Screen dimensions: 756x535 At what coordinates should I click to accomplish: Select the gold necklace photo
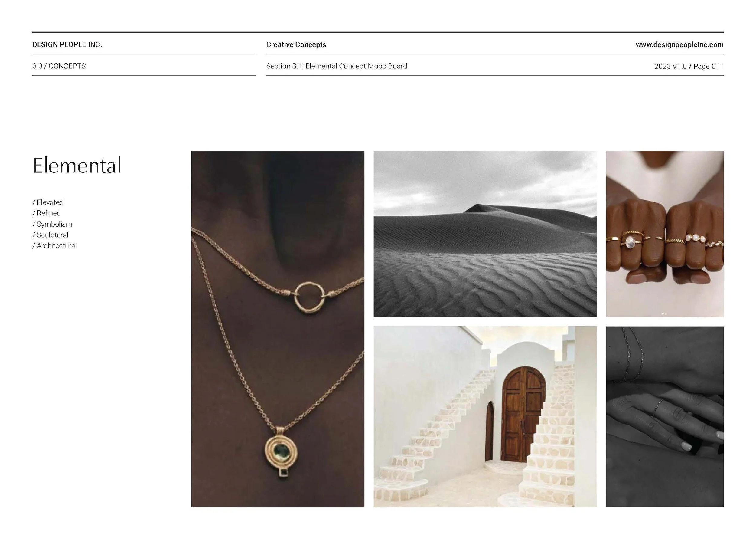click(278, 329)
